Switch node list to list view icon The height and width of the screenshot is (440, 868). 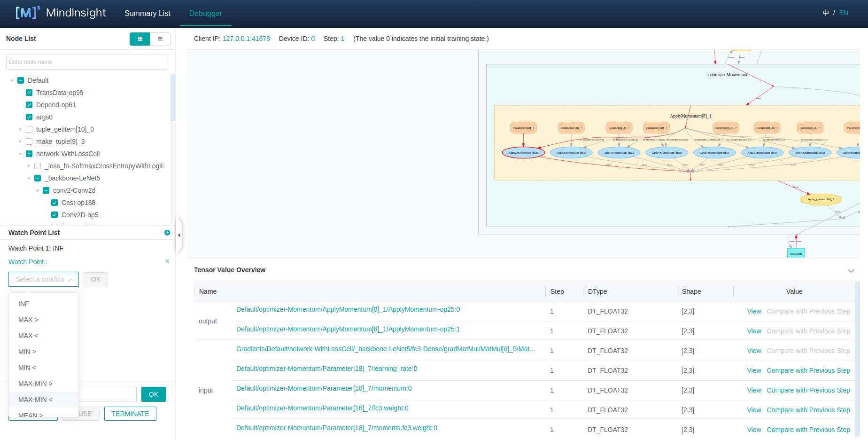point(160,39)
